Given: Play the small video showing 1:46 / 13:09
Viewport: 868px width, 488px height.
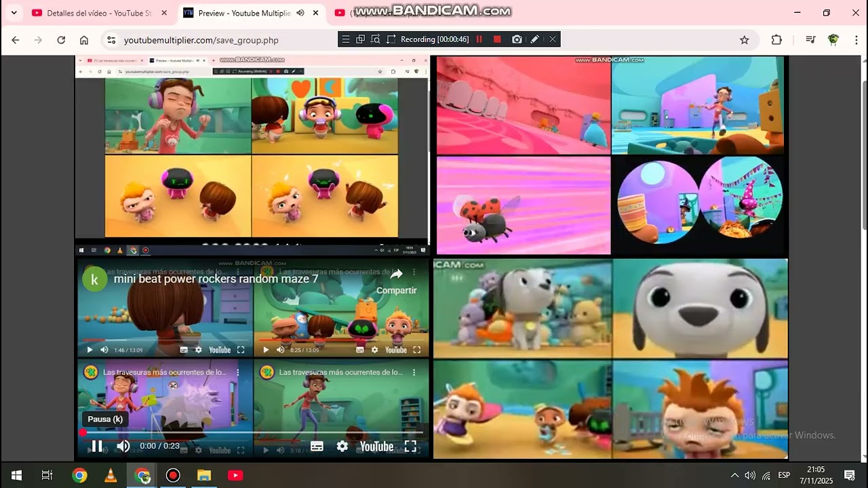Looking at the screenshot, I should (90, 350).
